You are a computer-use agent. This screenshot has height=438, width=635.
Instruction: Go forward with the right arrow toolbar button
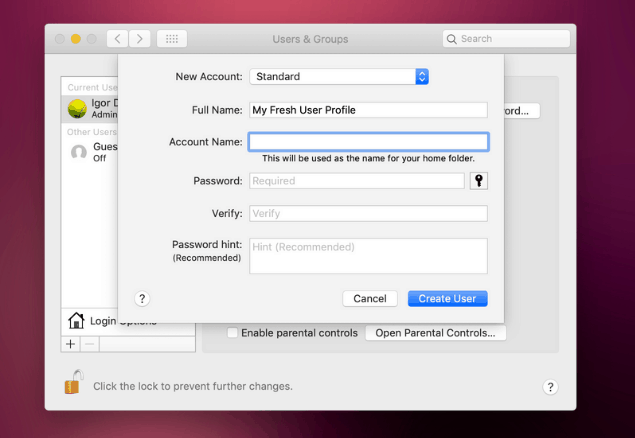click(x=140, y=39)
